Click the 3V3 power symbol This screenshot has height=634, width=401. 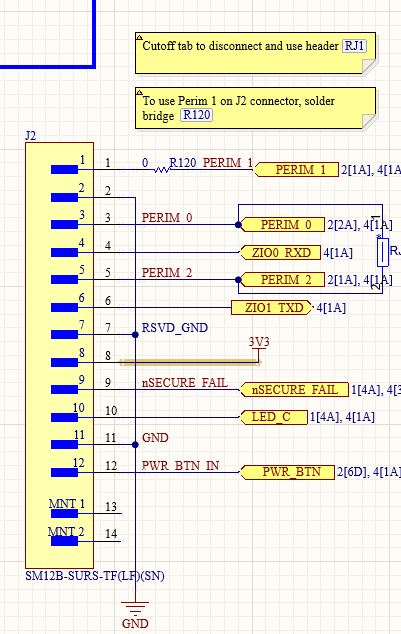(x=259, y=347)
